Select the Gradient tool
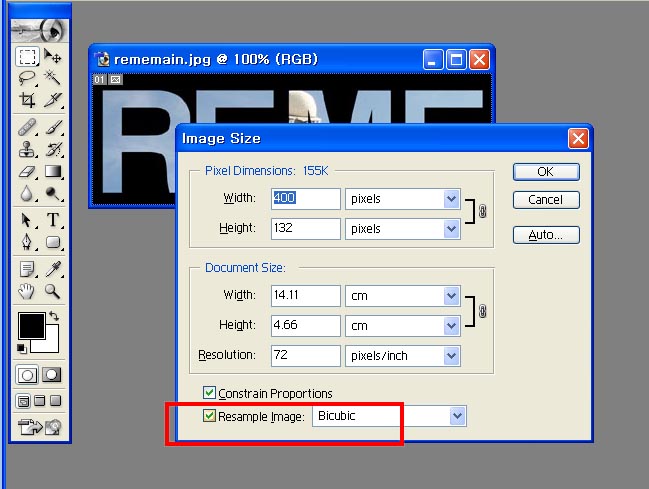 tap(53, 171)
